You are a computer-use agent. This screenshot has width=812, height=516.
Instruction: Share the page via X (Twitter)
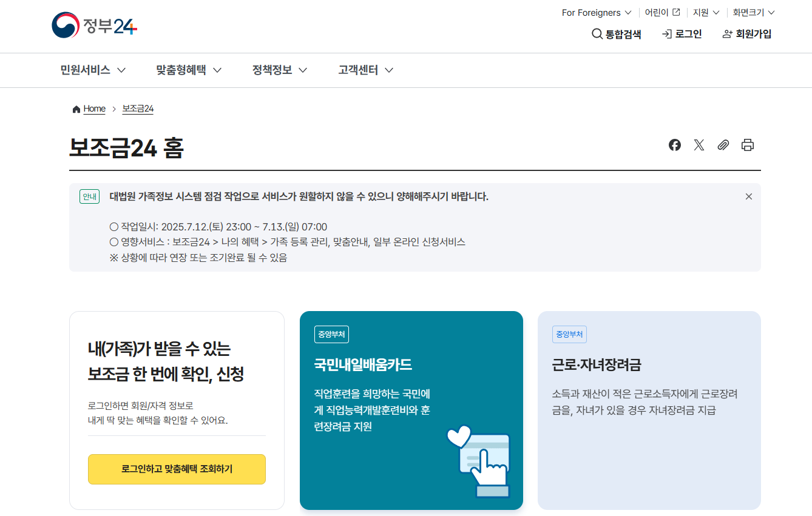tap(699, 145)
